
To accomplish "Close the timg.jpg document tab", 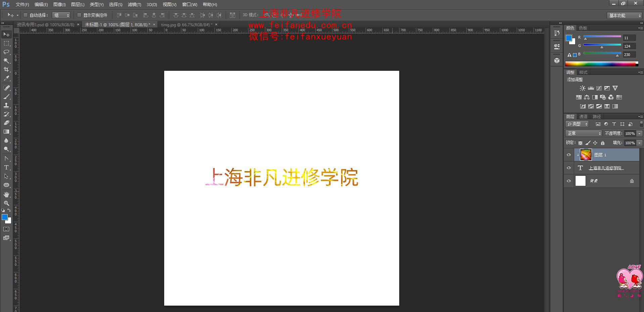I will coord(216,24).
